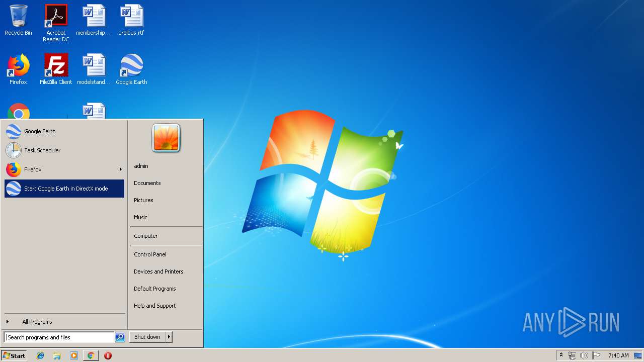
Task: Click the user account picture
Action: pyautogui.click(x=166, y=138)
